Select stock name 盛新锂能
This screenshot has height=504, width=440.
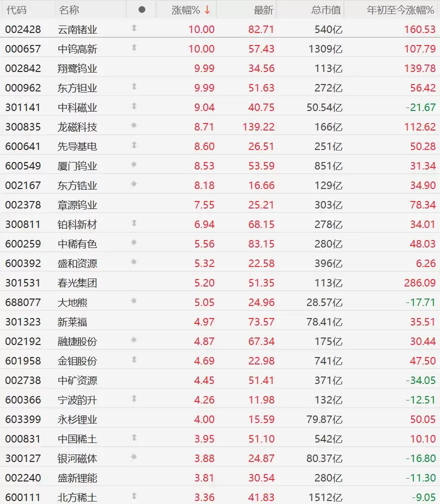pyautogui.click(x=77, y=478)
